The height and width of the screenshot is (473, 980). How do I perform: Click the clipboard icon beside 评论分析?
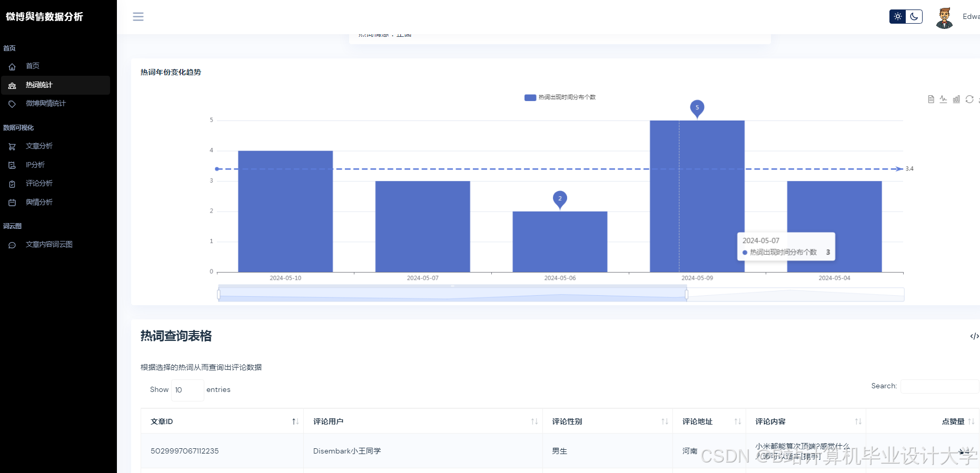click(x=12, y=184)
